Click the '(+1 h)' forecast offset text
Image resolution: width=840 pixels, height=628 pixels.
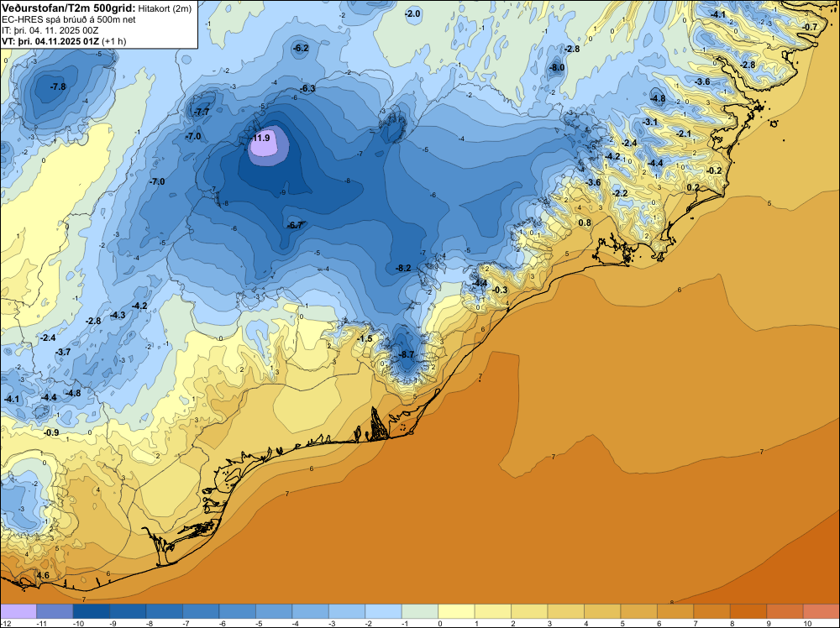114,41
